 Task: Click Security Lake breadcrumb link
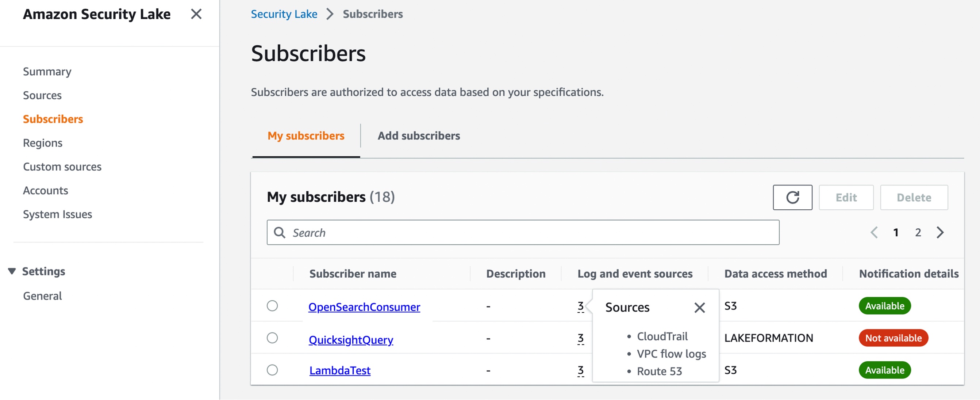point(284,14)
